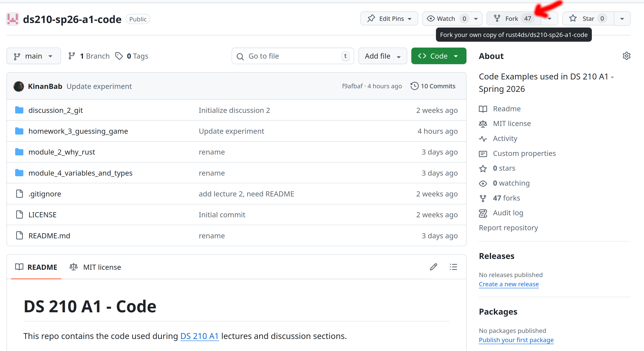
Task: Open the DS 210 A1 hyperlink
Action: point(199,336)
